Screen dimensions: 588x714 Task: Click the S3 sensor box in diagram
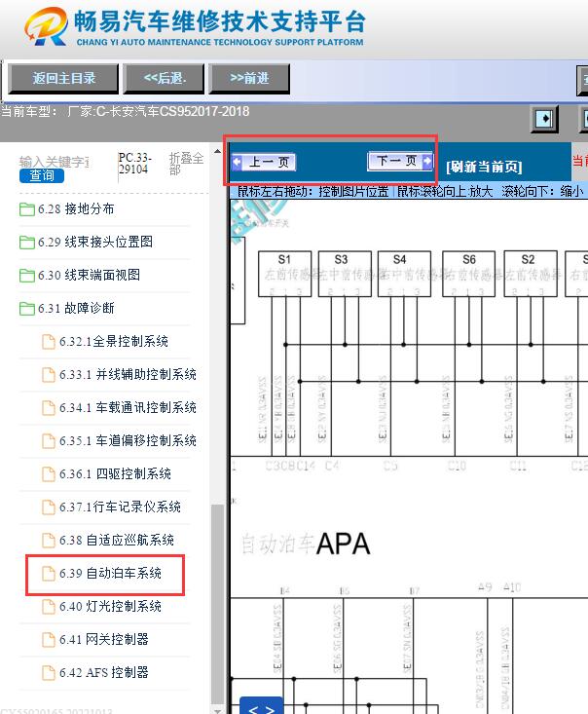click(x=345, y=274)
